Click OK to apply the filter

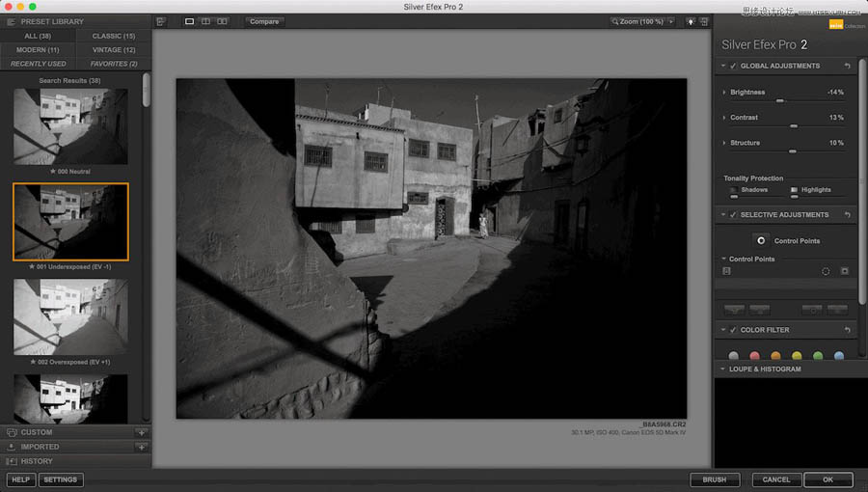click(x=827, y=479)
